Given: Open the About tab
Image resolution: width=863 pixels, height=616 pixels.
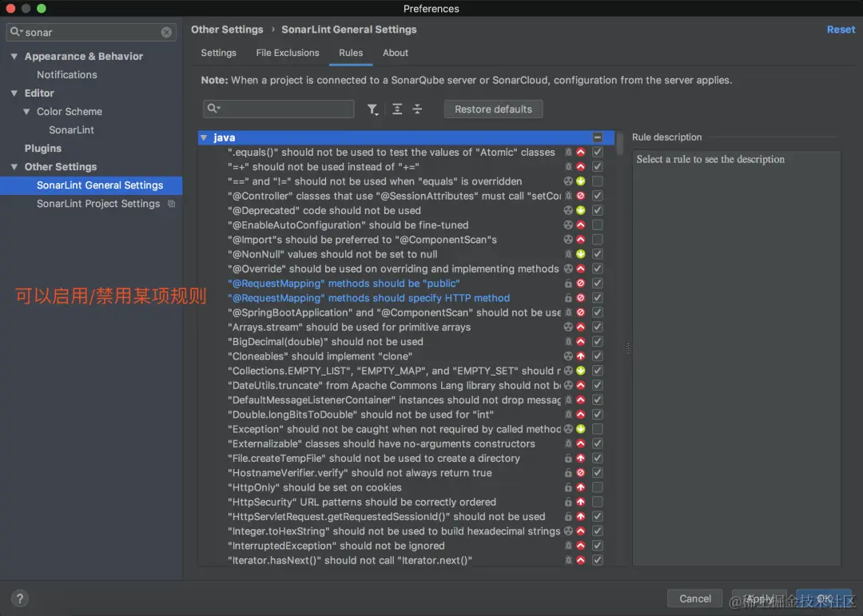Looking at the screenshot, I should pos(395,53).
